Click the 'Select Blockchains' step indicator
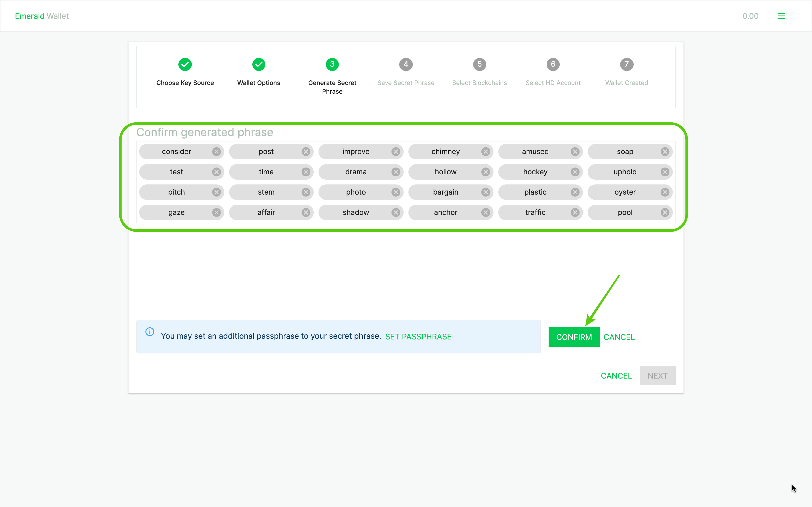Viewport: 812px width, 507px height. pos(479,64)
